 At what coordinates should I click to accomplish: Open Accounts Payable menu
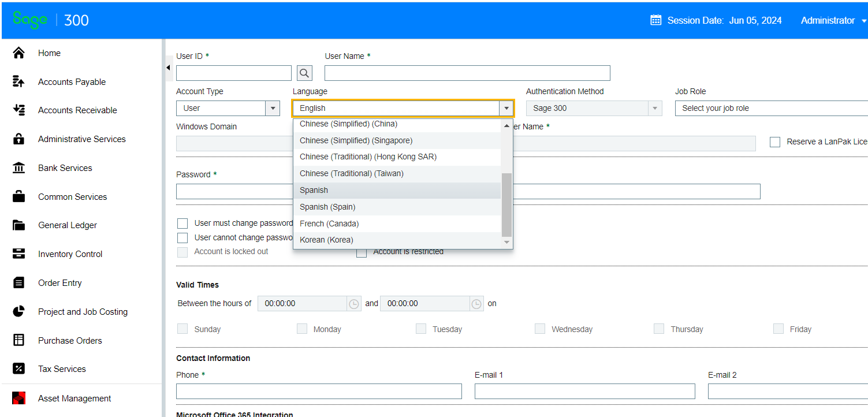tap(72, 82)
